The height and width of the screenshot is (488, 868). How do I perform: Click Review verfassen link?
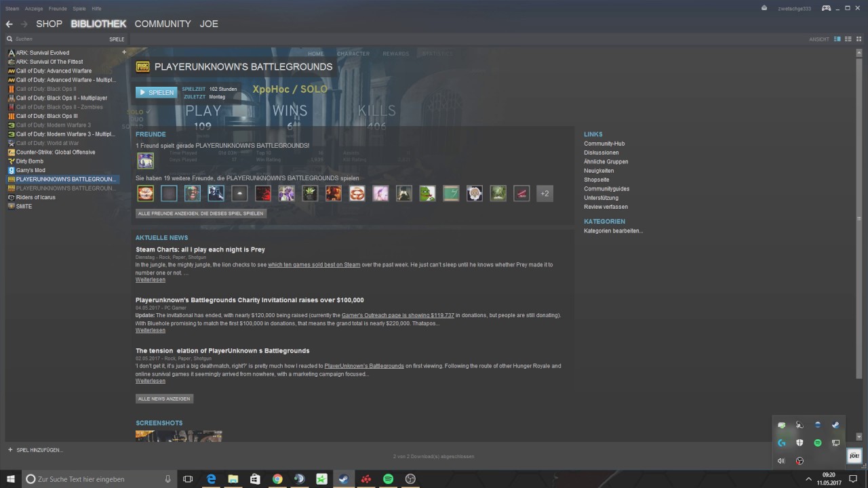(606, 207)
